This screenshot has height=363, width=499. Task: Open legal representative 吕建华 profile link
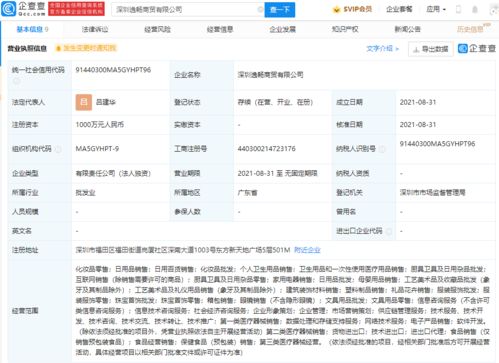tap(106, 102)
